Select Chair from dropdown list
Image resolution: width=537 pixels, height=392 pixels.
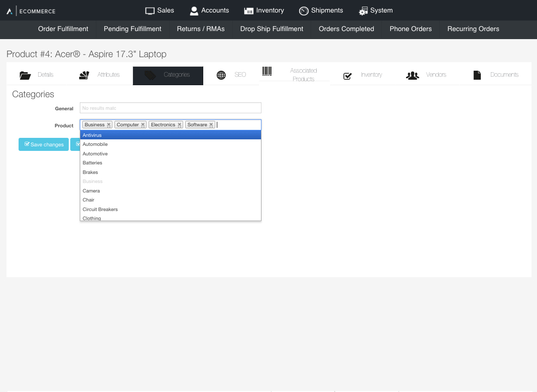(x=171, y=200)
